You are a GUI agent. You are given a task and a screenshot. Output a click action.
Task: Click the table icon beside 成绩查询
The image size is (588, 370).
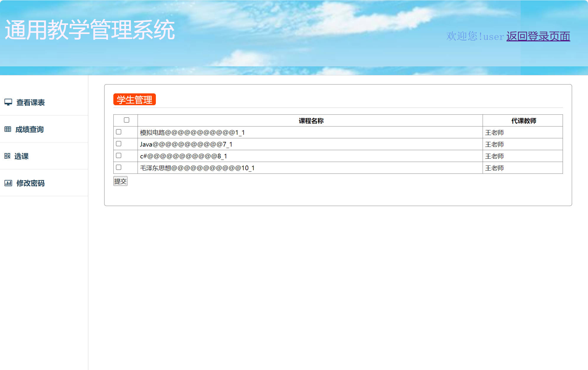click(x=8, y=129)
